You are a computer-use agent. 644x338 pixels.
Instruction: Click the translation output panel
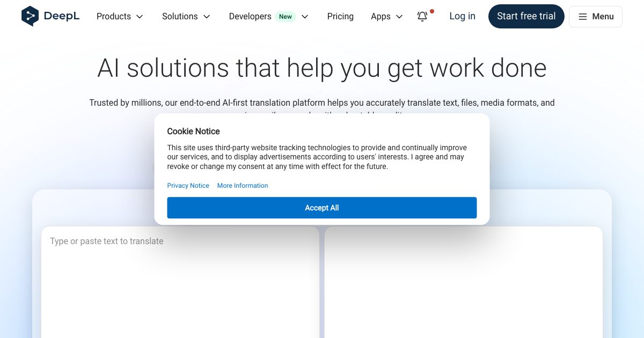point(464,282)
